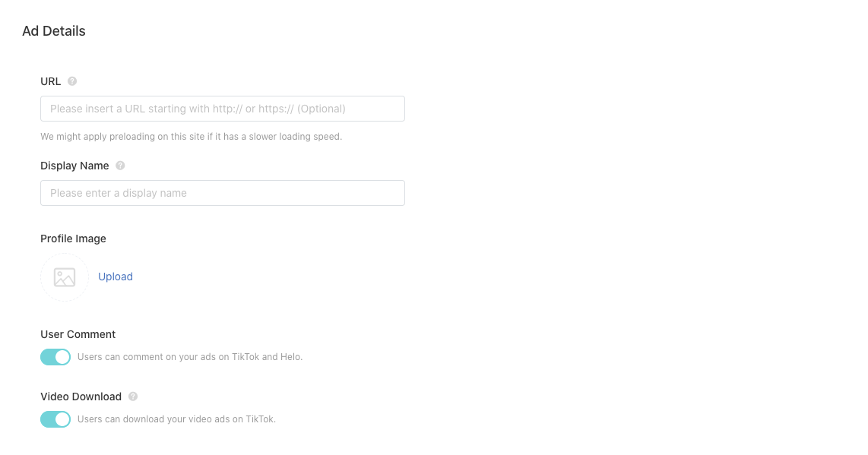Select the Profile Image label

pos(73,239)
